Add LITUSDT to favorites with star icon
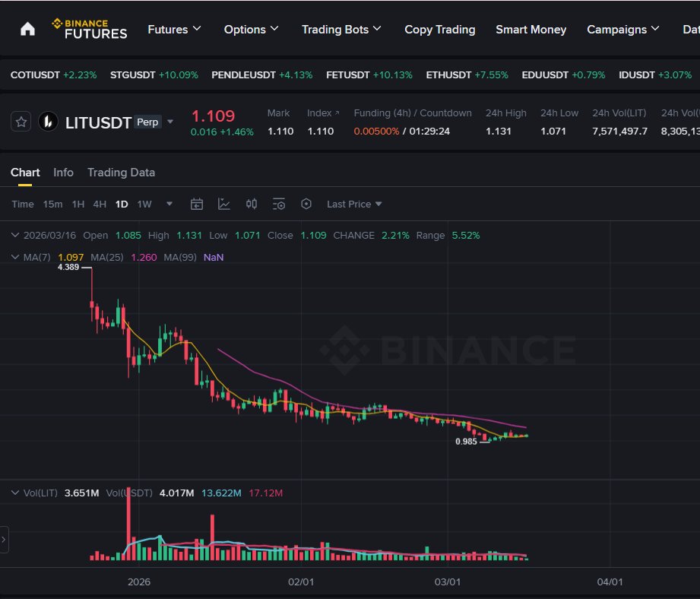Image resolution: width=700 pixels, height=599 pixels. coord(21,122)
